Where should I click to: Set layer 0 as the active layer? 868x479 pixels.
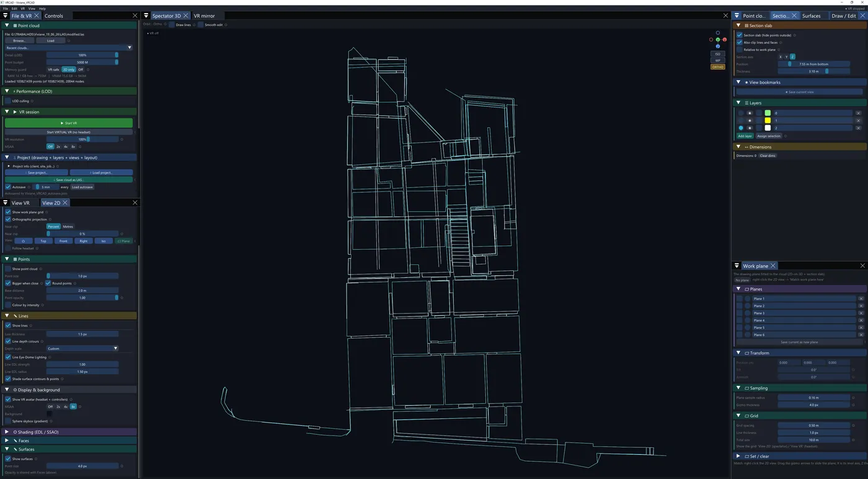click(741, 113)
